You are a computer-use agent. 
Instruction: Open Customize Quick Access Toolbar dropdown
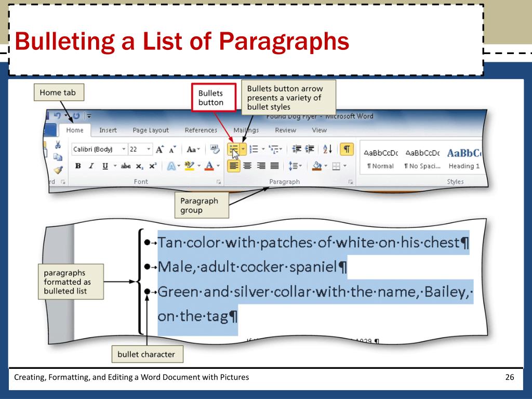(x=89, y=116)
